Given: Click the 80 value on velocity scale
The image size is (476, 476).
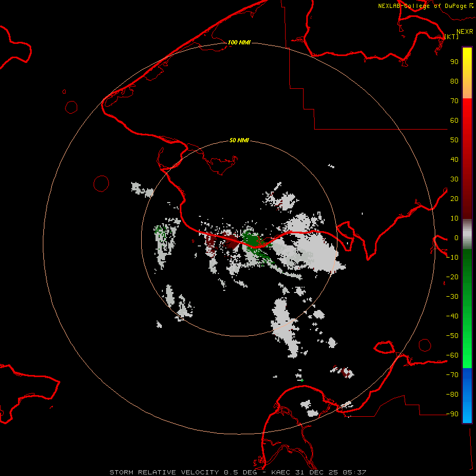Looking at the screenshot, I should pyautogui.click(x=454, y=81).
